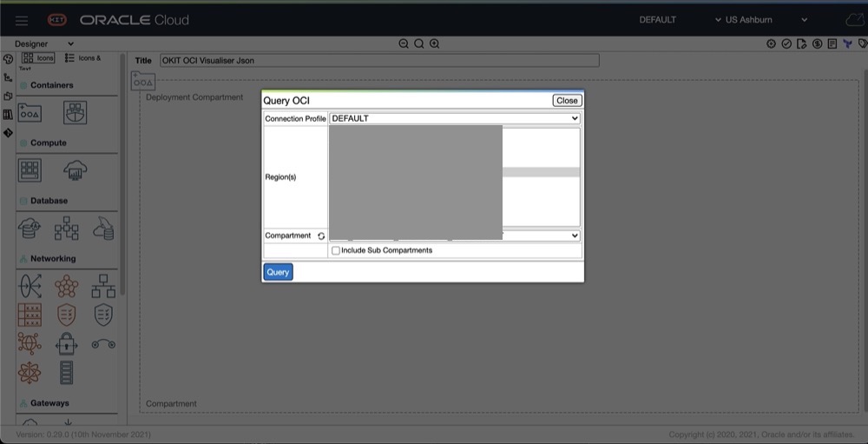
Task: Pick the dark network security group shield icon
Action: tap(103, 315)
